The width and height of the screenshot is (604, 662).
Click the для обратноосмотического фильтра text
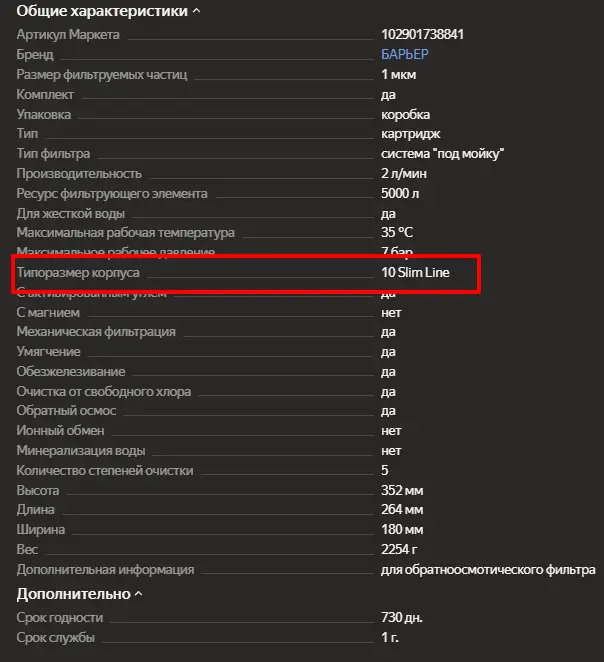point(488,569)
